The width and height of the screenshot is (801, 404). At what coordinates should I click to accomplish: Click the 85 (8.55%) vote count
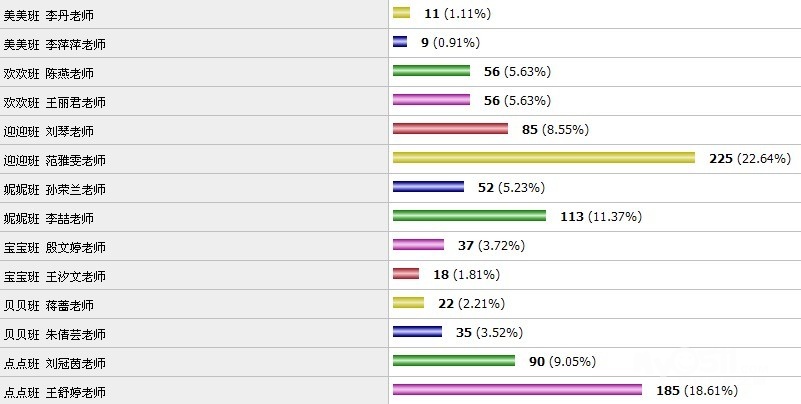click(550, 129)
